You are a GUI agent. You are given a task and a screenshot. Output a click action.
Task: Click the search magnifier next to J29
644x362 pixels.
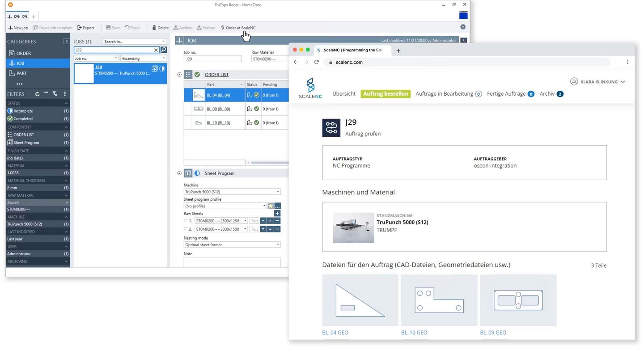point(164,50)
